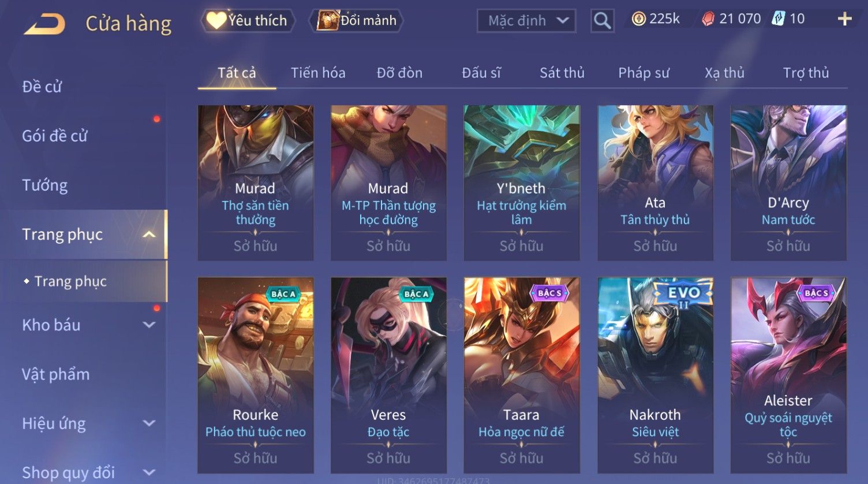Open the Tướng sidebar menu
The width and height of the screenshot is (868, 484).
(x=45, y=185)
